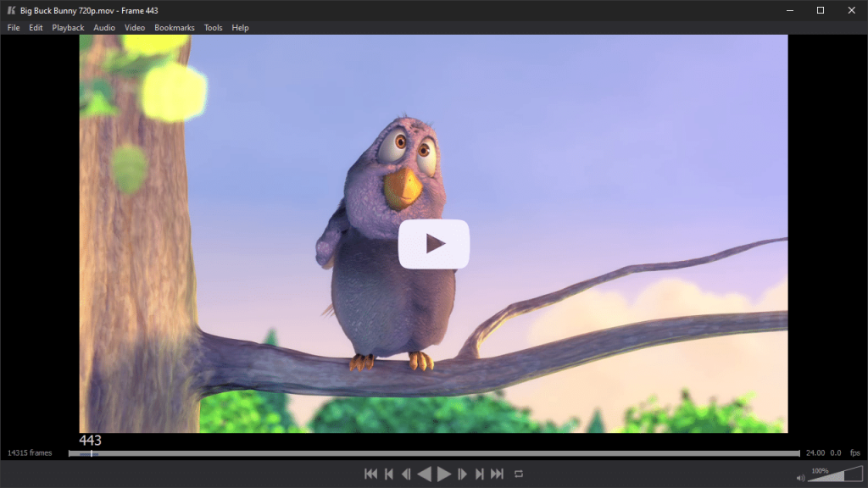Jump to the last frame

(498, 474)
